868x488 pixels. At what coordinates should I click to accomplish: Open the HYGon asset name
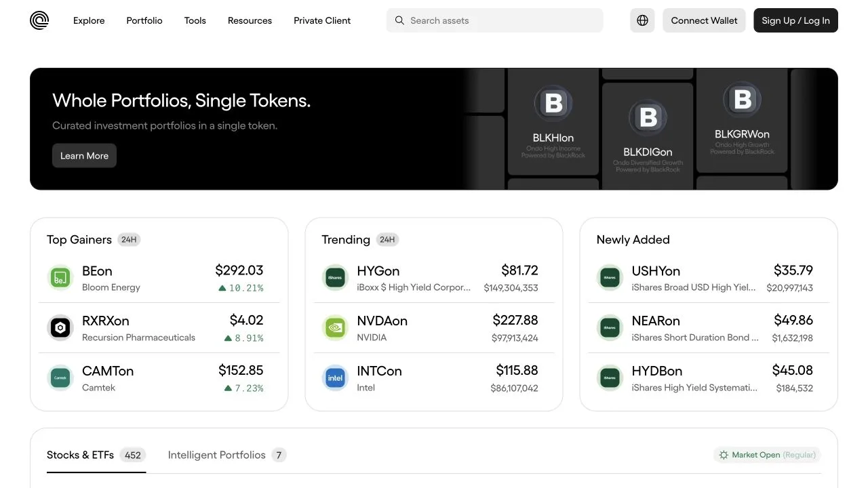378,271
